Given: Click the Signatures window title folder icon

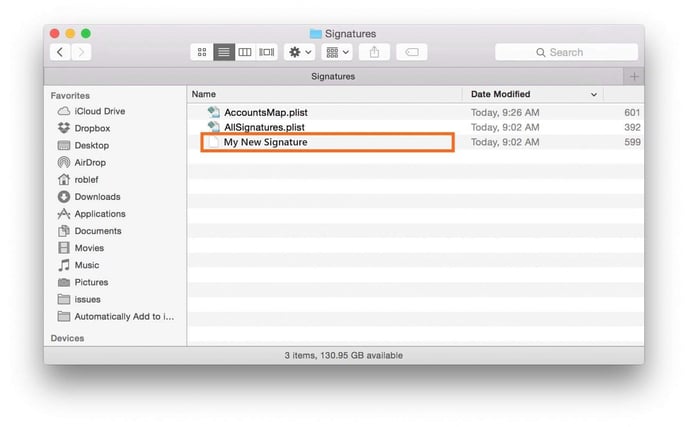Looking at the screenshot, I should point(315,34).
